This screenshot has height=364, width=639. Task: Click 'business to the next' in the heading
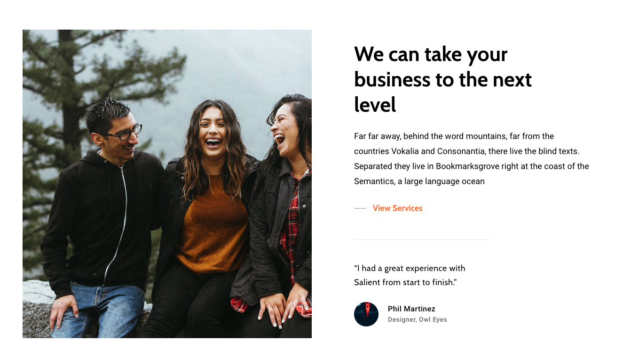pos(442,79)
